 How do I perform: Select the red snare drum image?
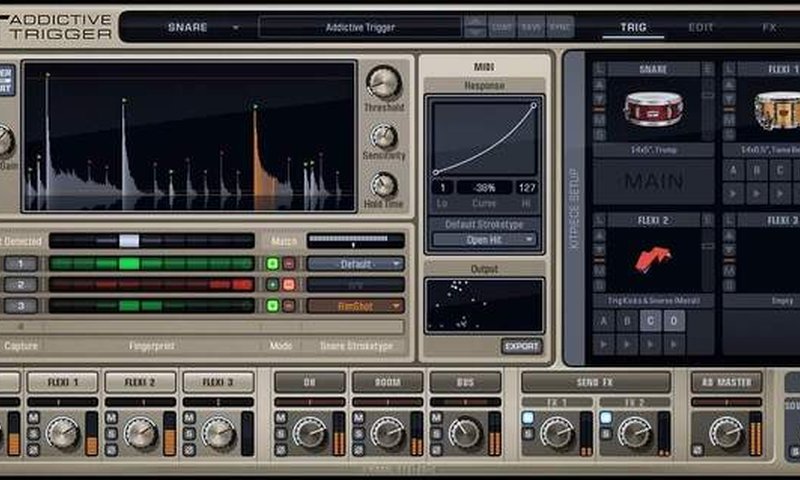tap(653, 108)
